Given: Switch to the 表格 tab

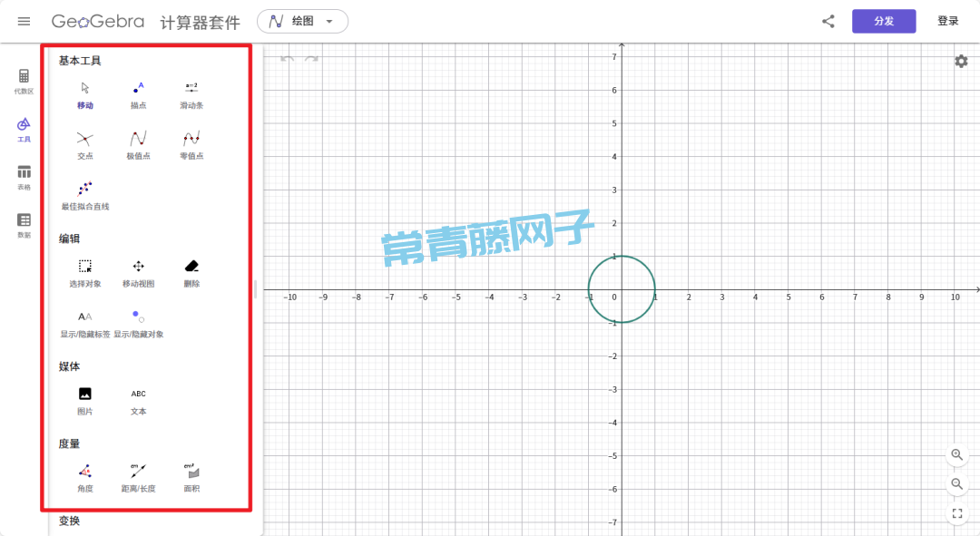Looking at the screenshot, I should click(x=24, y=177).
